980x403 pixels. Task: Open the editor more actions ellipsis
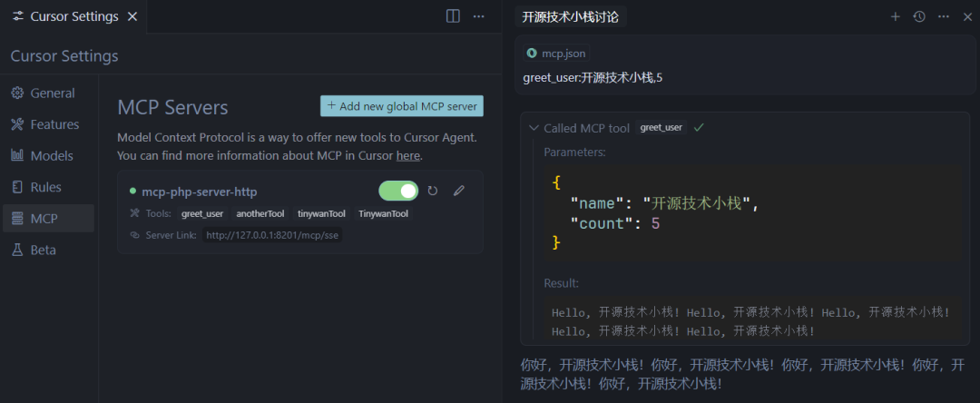479,16
